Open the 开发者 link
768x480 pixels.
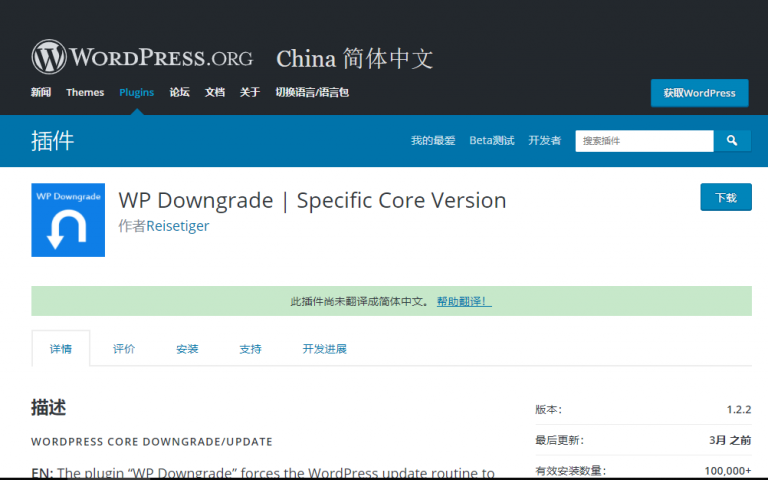[x=545, y=141]
